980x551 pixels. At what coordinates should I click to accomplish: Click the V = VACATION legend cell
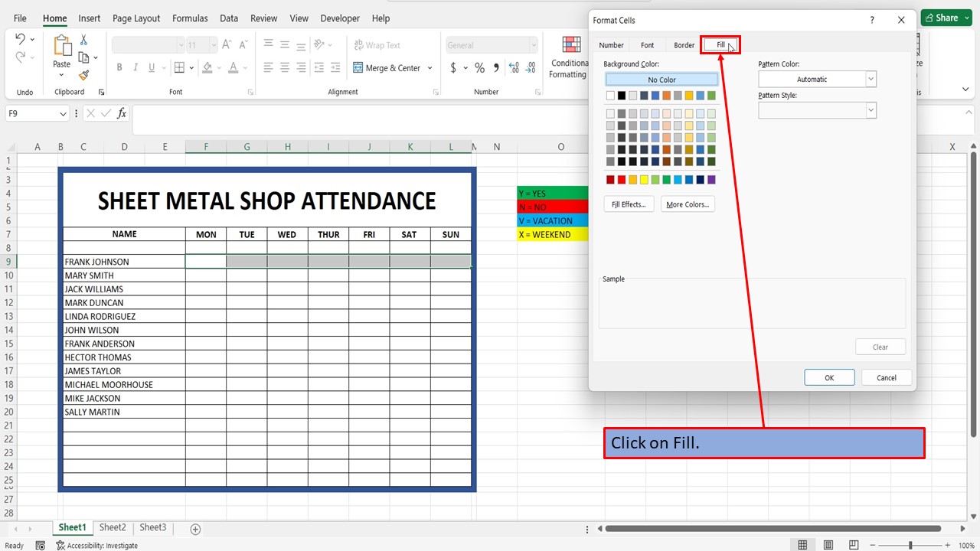tap(553, 221)
